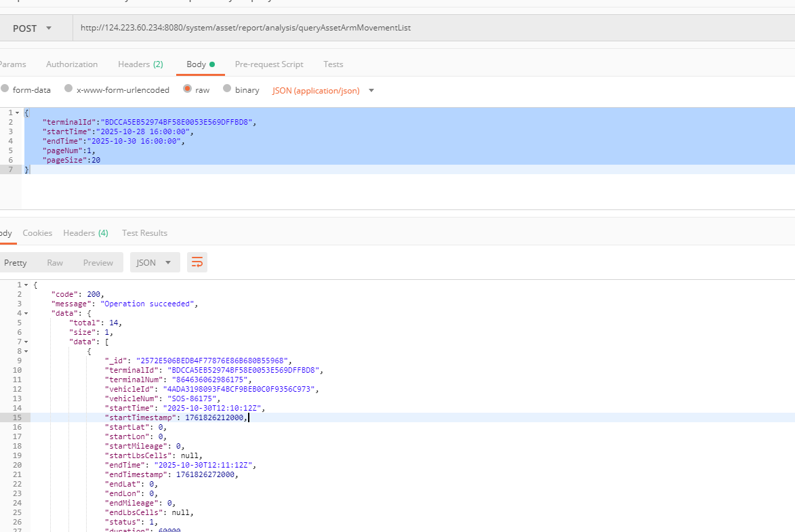Image resolution: width=795 pixels, height=532 pixels.
Task: Switch response view to Raw
Action: 55,263
